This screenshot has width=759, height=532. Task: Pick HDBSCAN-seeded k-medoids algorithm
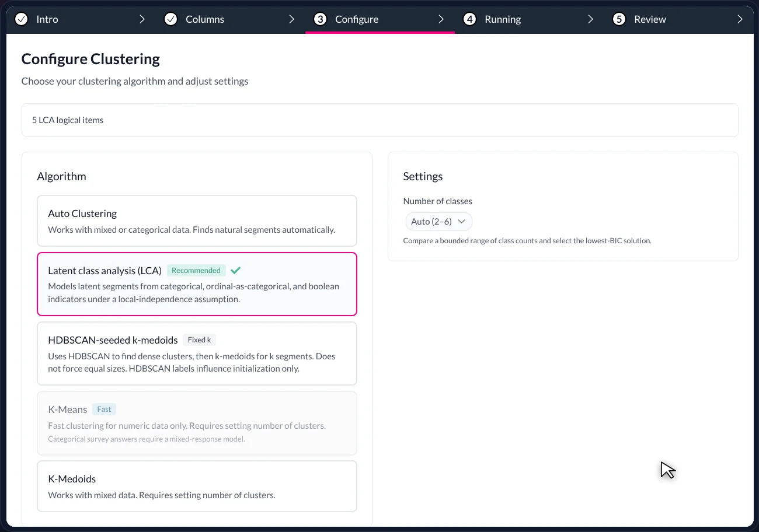pos(197,353)
